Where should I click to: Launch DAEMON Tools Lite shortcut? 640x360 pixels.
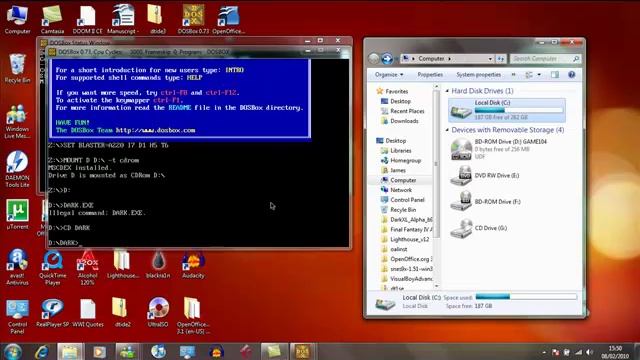coord(17,169)
